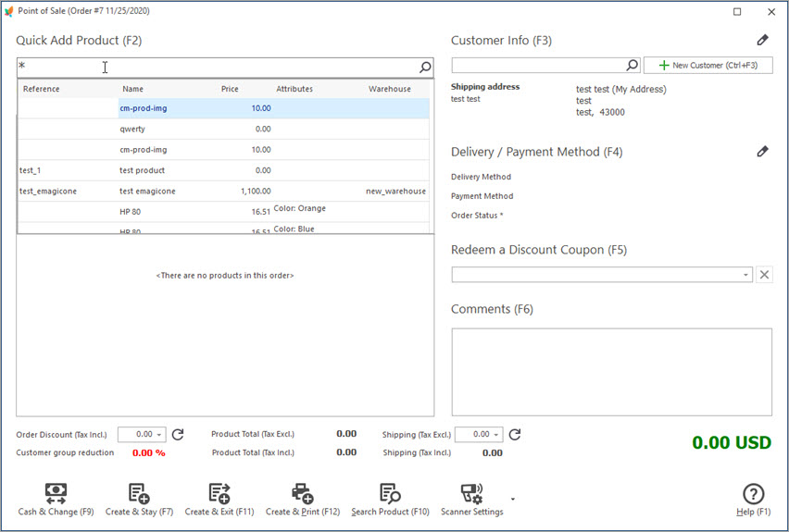
Task: Open Search Product (F10)
Action: (x=390, y=500)
